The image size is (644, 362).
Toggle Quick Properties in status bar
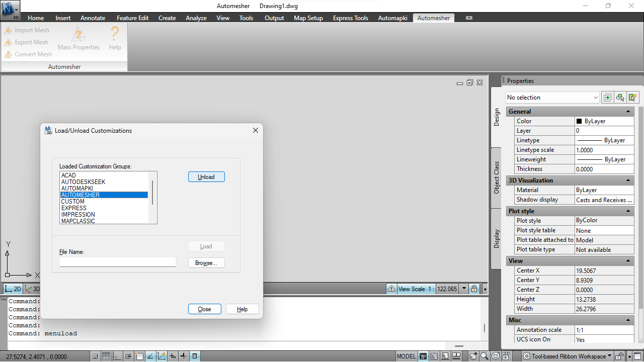coord(195,356)
